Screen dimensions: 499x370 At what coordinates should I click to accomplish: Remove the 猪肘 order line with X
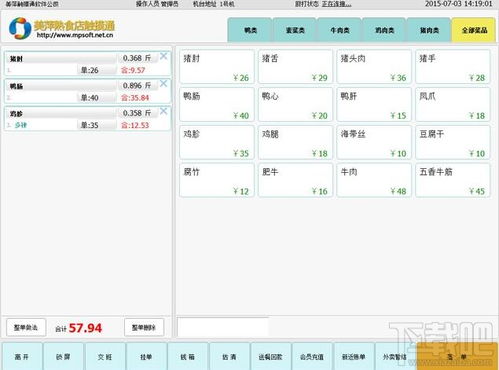pyautogui.click(x=163, y=56)
